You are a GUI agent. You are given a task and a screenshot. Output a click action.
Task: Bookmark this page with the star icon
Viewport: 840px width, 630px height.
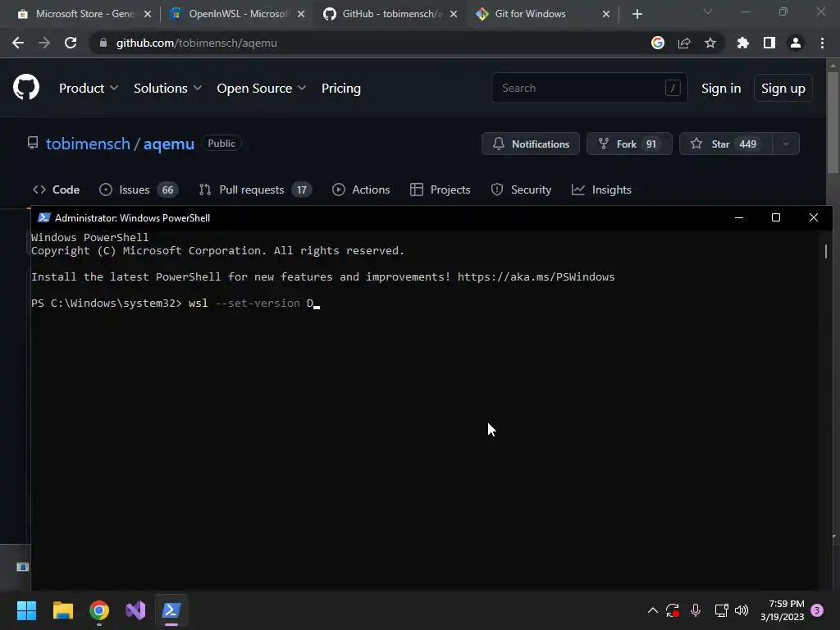pyautogui.click(x=710, y=43)
